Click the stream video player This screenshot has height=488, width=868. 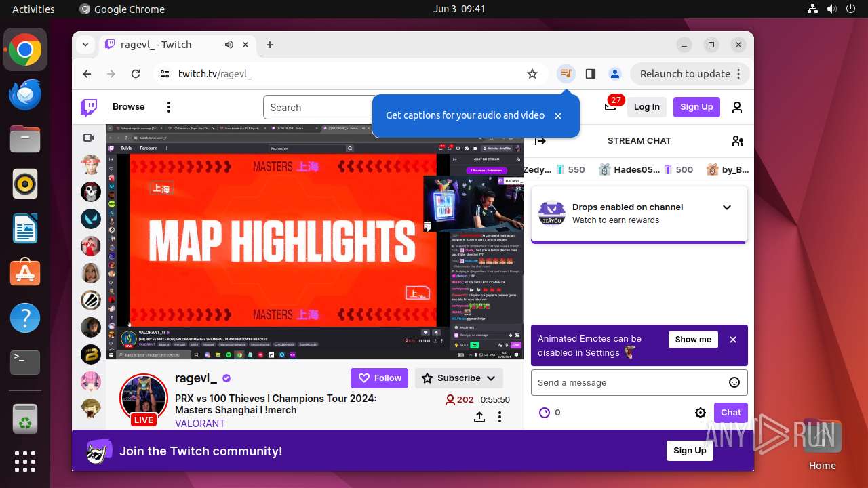(x=315, y=241)
